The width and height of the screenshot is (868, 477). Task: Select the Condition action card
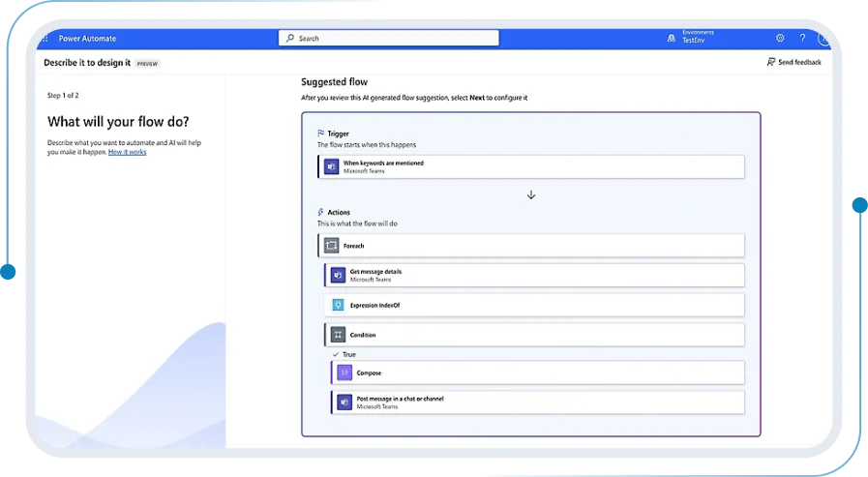[x=534, y=335]
